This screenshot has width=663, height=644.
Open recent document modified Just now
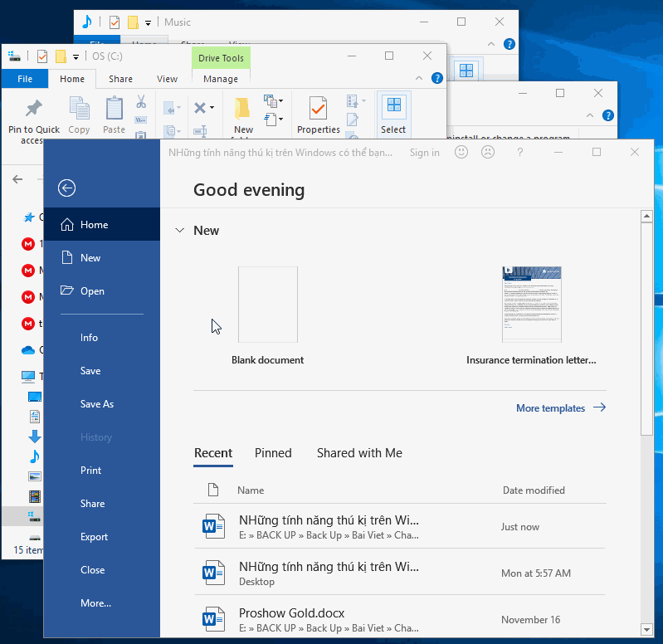(400, 527)
